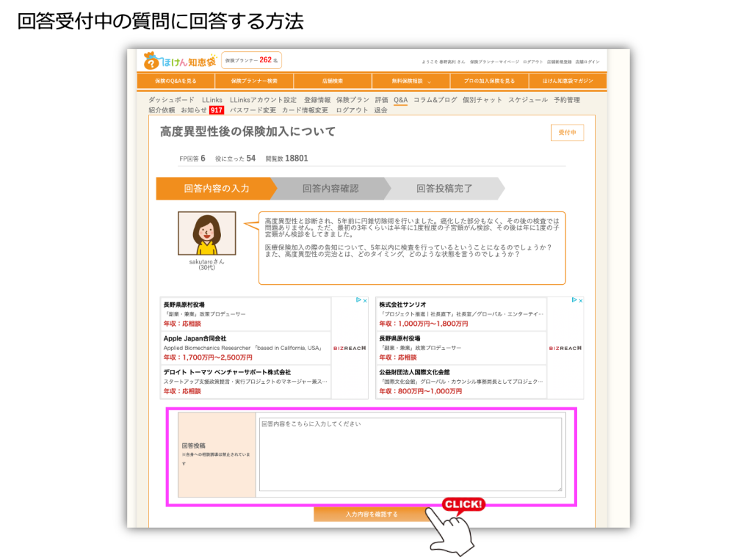Open カード情報変更 link
752x560 pixels.
(305, 110)
